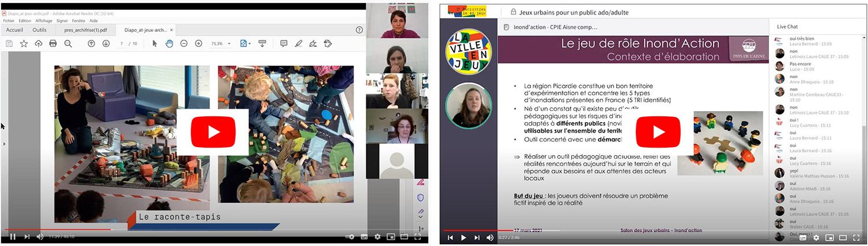Switch to the pres_archifrise(1).pdf tab
The width and height of the screenshot is (868, 246).
(86, 30)
